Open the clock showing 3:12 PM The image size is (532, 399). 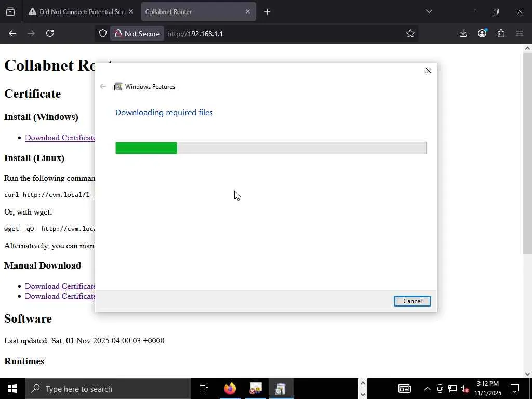coord(487,389)
